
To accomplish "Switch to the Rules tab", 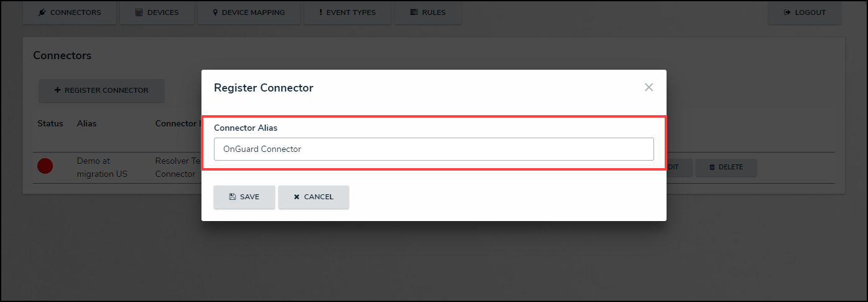I will click(x=428, y=12).
